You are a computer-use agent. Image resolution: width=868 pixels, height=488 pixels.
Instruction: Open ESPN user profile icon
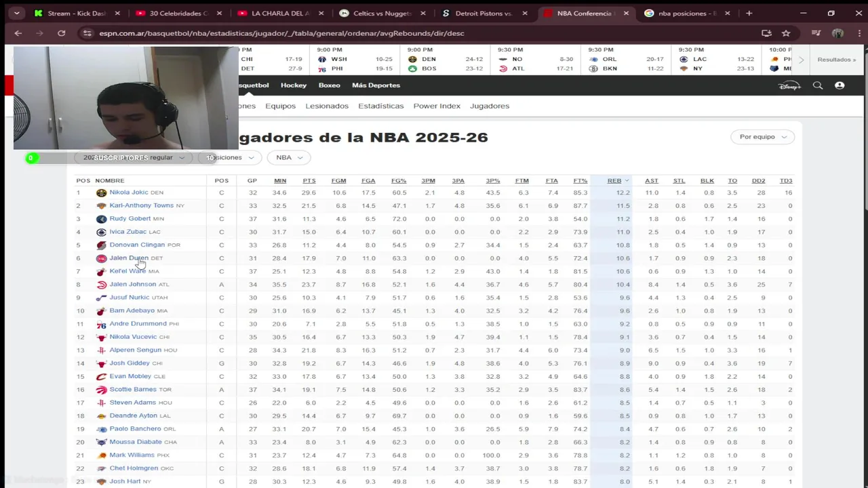pos(840,85)
